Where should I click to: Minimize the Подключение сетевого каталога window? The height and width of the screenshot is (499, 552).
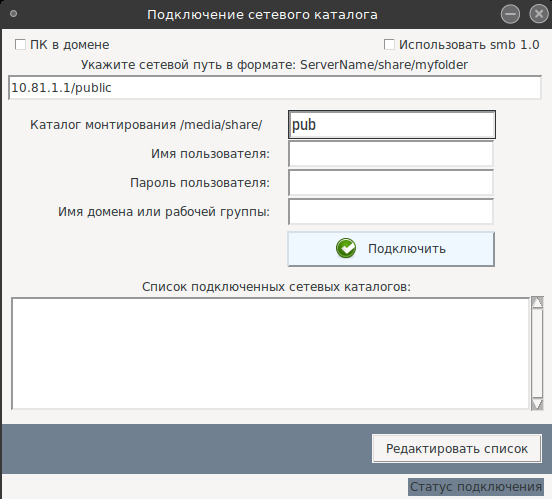510,14
